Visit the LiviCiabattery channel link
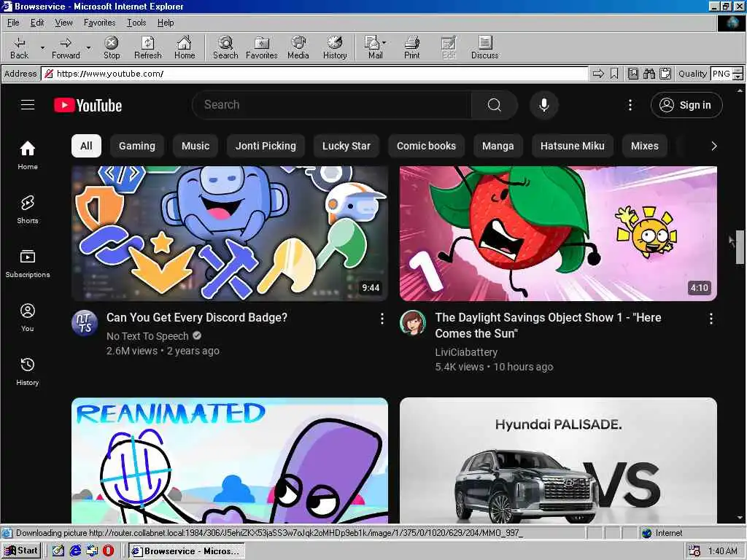This screenshot has width=747, height=560. 466,352
